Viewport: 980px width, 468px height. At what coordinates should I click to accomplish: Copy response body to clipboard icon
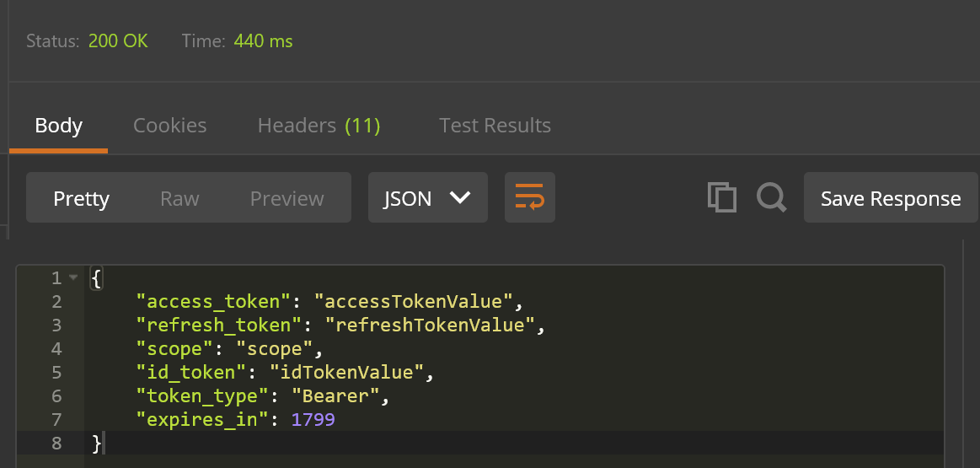pyautogui.click(x=721, y=197)
